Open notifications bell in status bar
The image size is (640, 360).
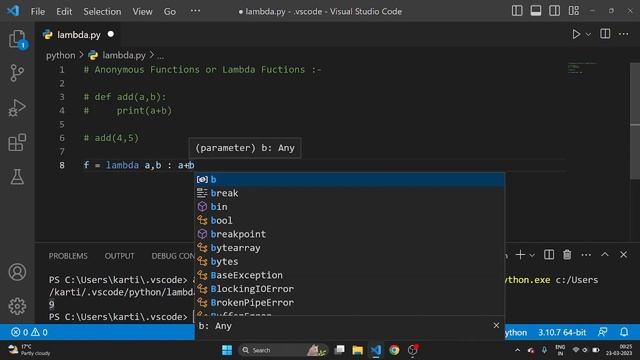[624, 332]
